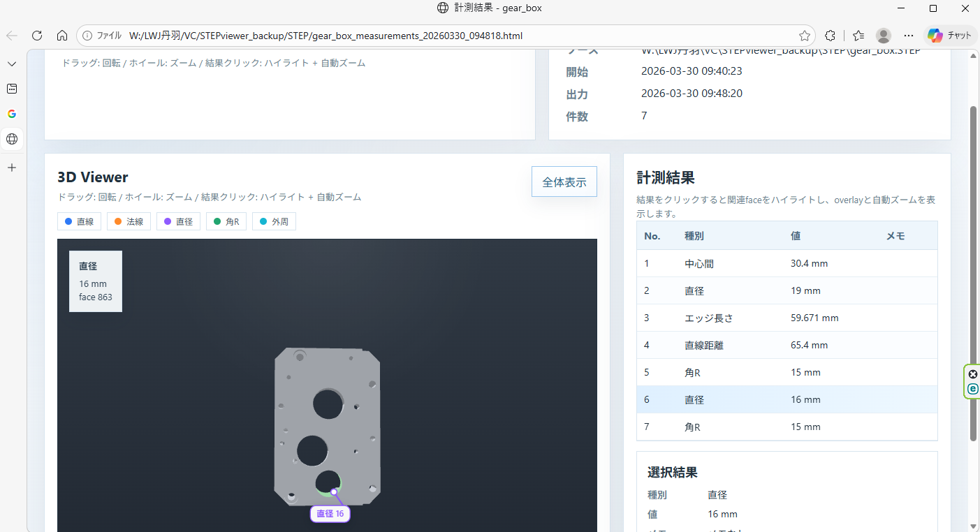Image resolution: width=980 pixels, height=532 pixels.
Task: Toggle the orange 法線 legend filter
Action: point(129,221)
